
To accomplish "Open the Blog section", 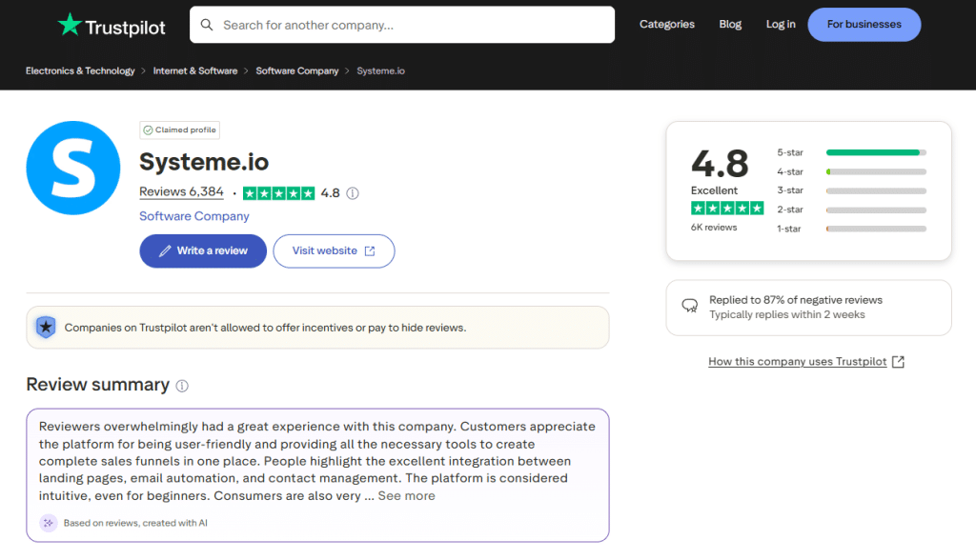I will click(730, 25).
